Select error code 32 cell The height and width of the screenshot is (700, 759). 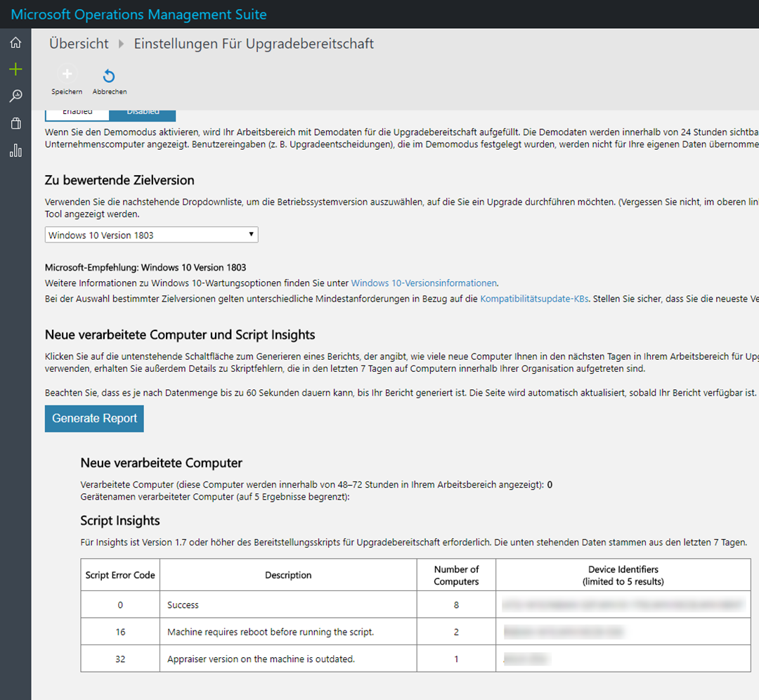pyautogui.click(x=120, y=659)
